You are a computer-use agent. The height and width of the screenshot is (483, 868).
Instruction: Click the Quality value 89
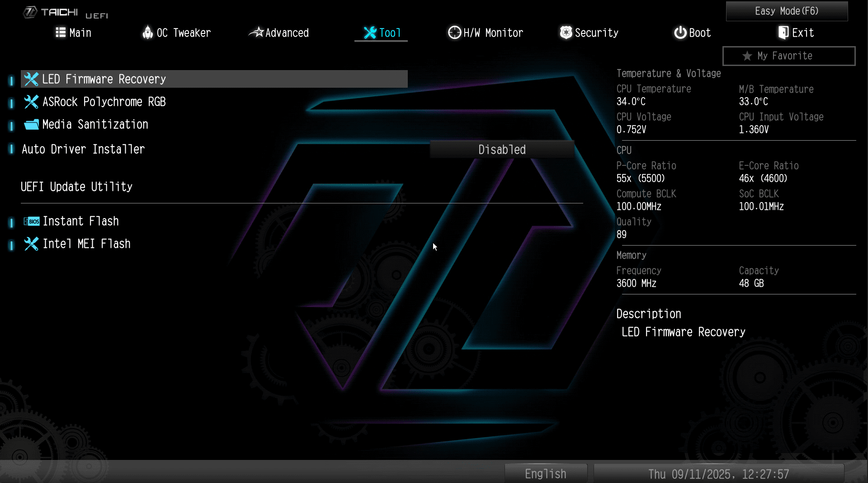coord(622,235)
